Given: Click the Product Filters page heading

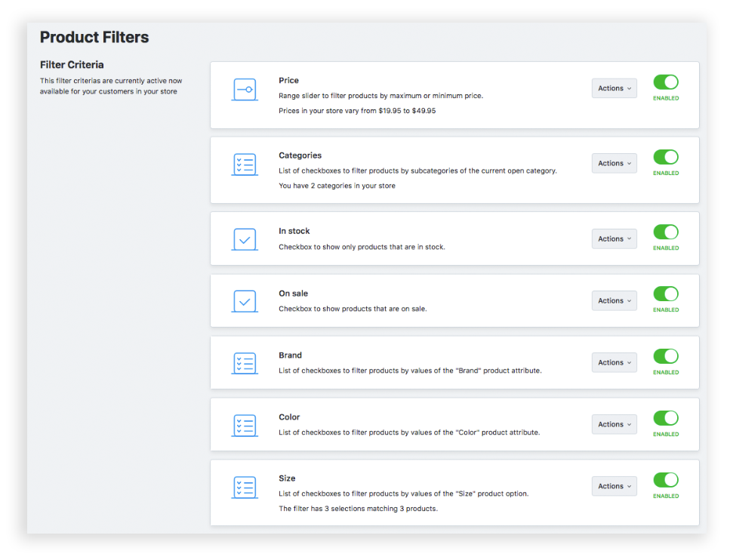Looking at the screenshot, I should (94, 37).
